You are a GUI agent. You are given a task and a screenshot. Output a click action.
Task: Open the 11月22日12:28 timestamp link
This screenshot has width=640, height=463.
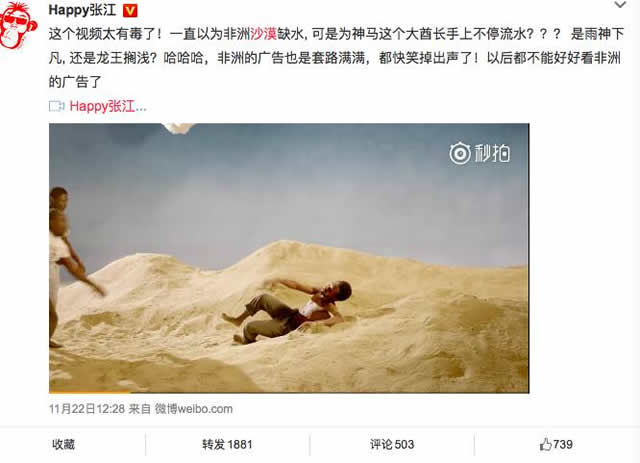click(x=87, y=409)
